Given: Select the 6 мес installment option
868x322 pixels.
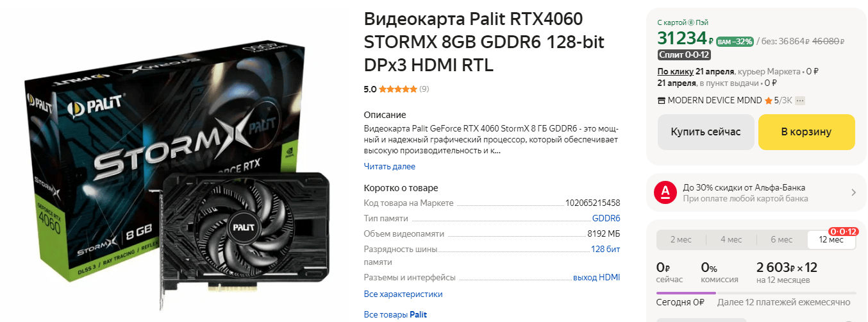Looking at the screenshot, I should [781, 239].
